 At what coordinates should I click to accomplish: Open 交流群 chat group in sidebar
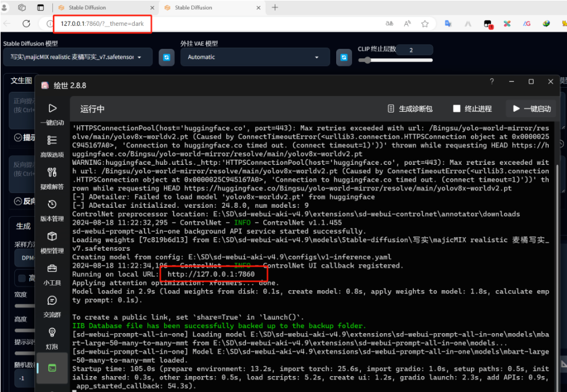click(52, 305)
